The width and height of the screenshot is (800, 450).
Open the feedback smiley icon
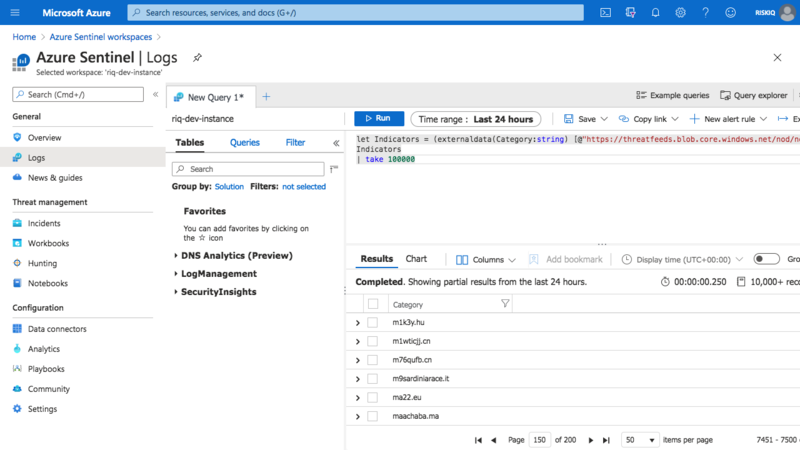731,12
